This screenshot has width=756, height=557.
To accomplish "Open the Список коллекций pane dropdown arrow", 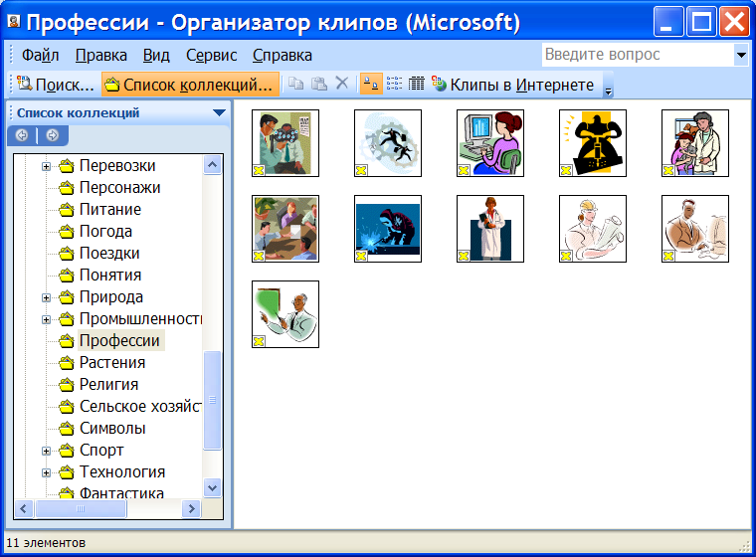I will pos(219,112).
